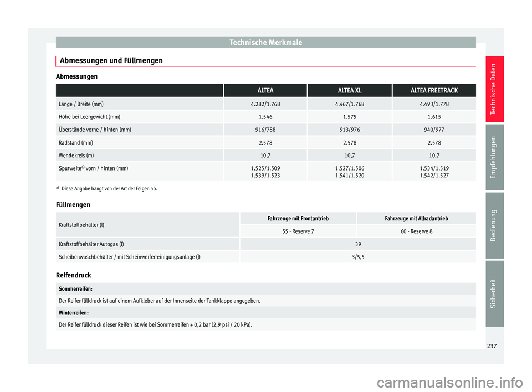Click the Fahrzeuge mit Frontantrieb header

(298, 219)
